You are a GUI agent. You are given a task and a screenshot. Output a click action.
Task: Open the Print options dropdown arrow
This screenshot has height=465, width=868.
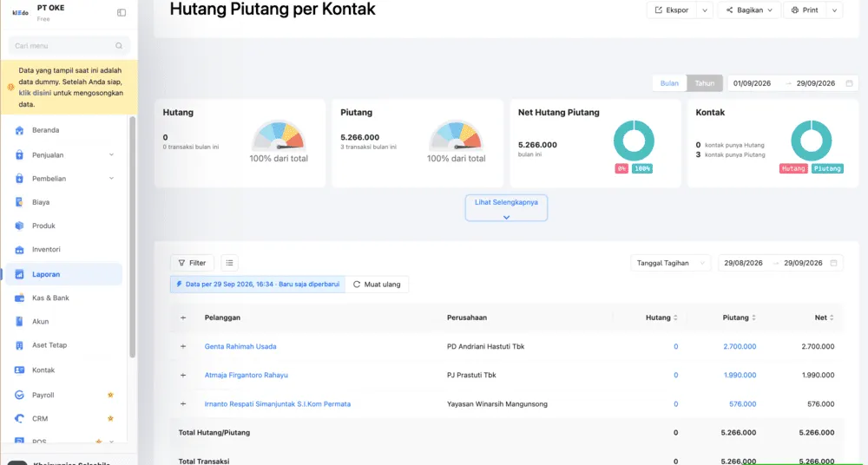834,10
